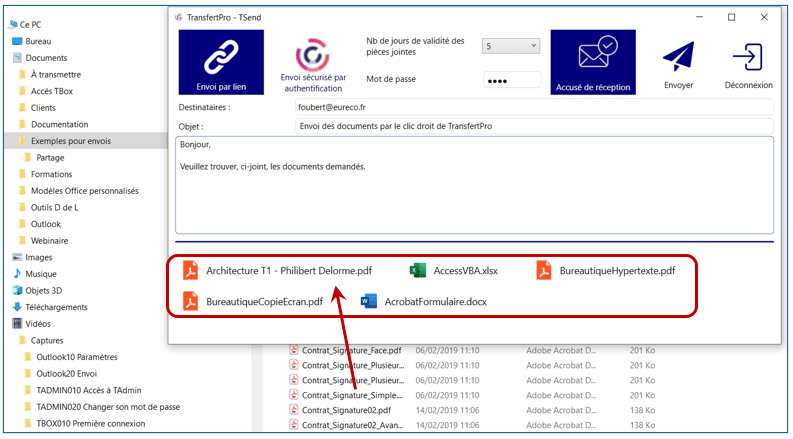
Task: Click the Destinataires email field
Action: [x=533, y=106]
